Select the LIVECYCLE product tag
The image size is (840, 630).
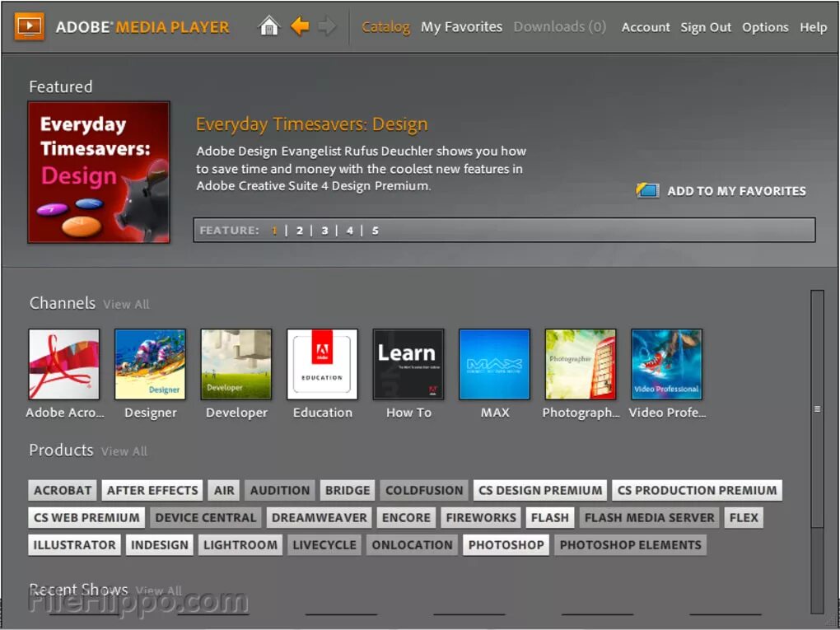click(x=324, y=545)
